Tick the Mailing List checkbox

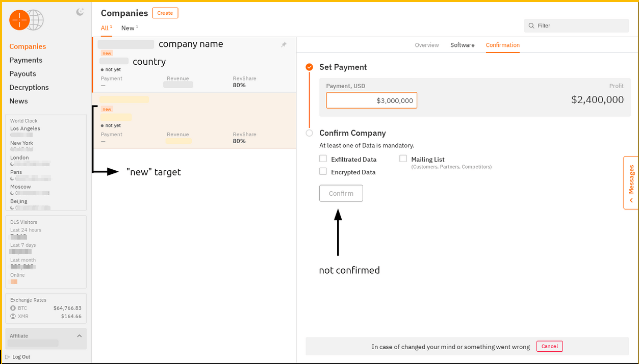click(403, 158)
